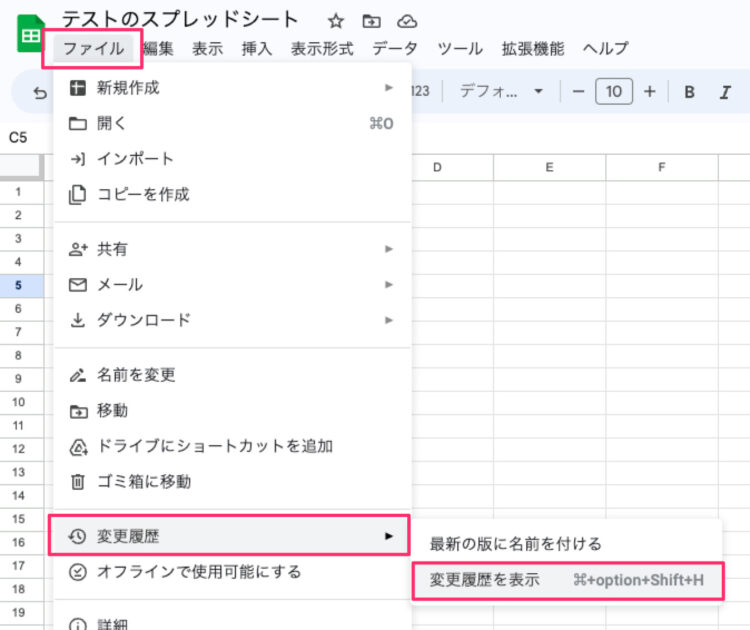The width and height of the screenshot is (750, 630).
Task: Click the 変更履歴 clock icon
Action: tap(77, 536)
